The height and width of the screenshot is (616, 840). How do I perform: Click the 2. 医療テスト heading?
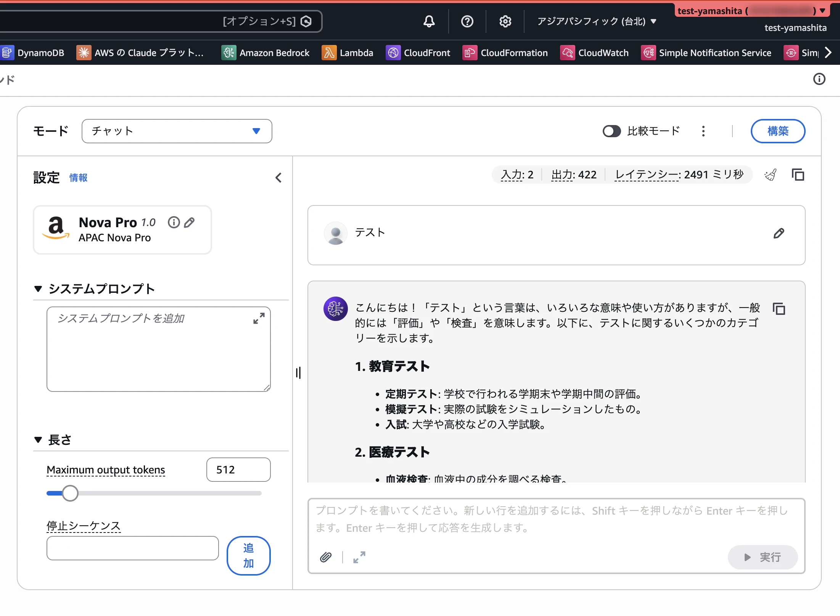click(x=392, y=452)
